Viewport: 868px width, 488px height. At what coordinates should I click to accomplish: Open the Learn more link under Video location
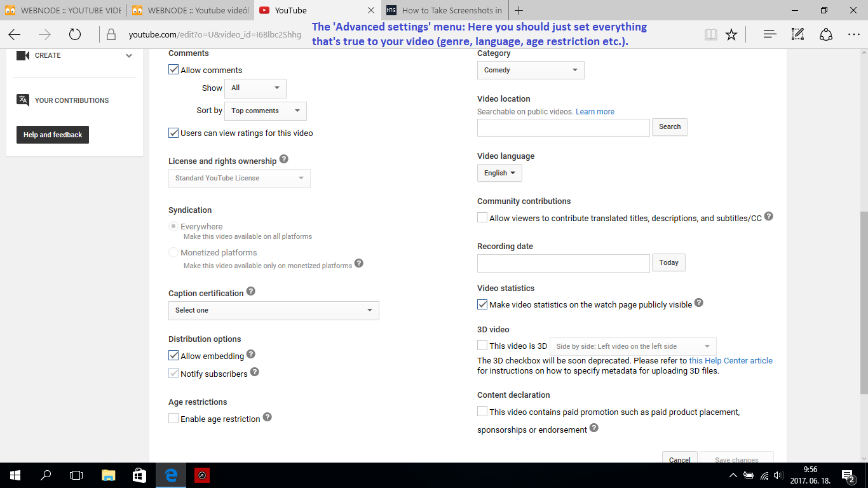pos(595,112)
